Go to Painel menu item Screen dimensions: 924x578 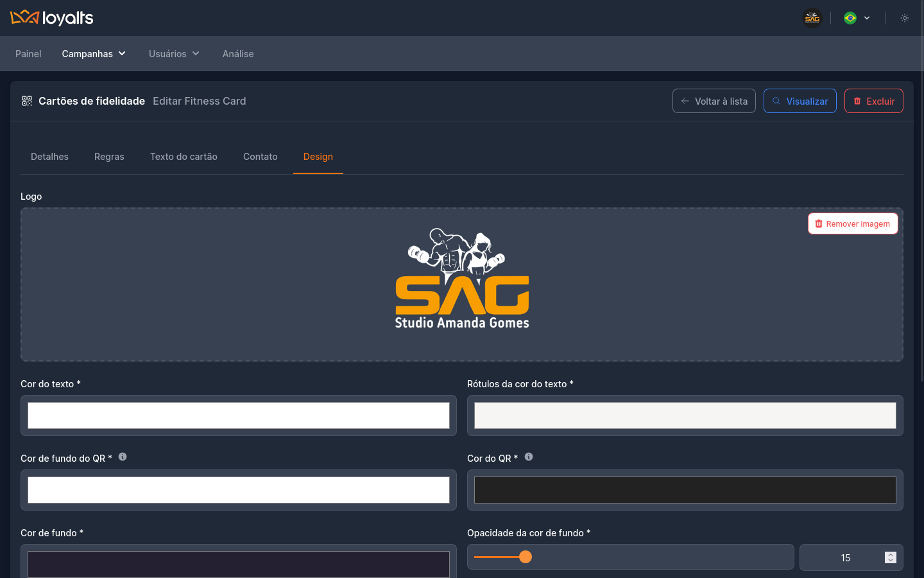pos(28,54)
